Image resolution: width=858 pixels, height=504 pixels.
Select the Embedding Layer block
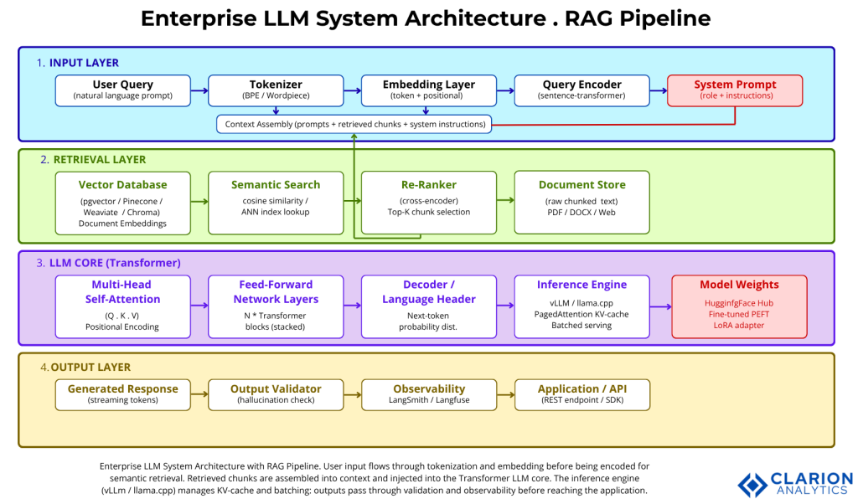(x=428, y=90)
